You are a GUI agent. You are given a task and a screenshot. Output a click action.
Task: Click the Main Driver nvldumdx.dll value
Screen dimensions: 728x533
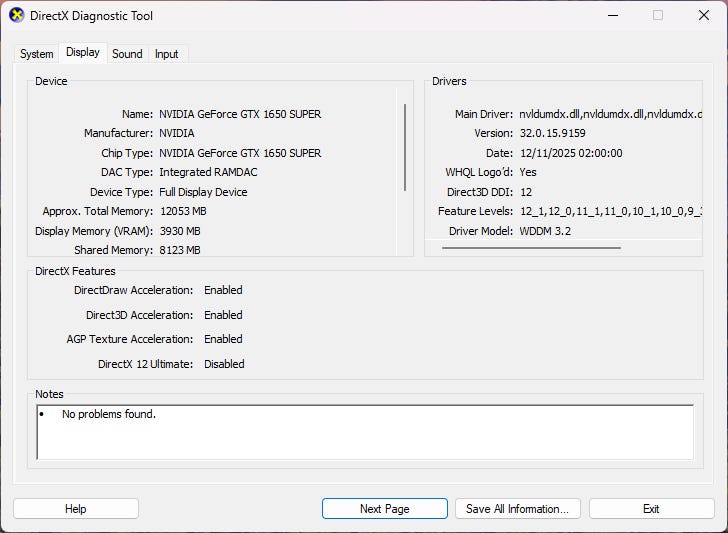tap(611, 114)
